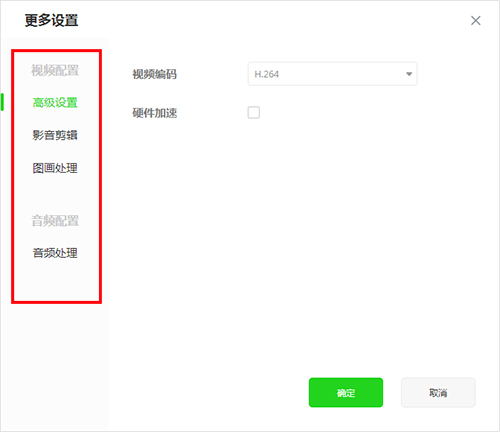Click the 视频配置 group heading
Viewport: 500px width, 432px height.
(55, 70)
